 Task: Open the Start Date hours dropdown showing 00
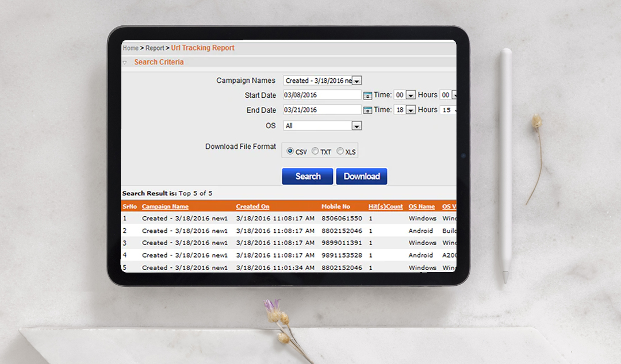(x=409, y=95)
